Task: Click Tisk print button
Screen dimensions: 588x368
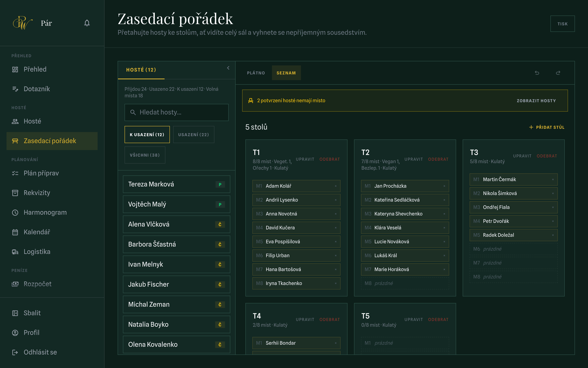Action: [x=562, y=24]
